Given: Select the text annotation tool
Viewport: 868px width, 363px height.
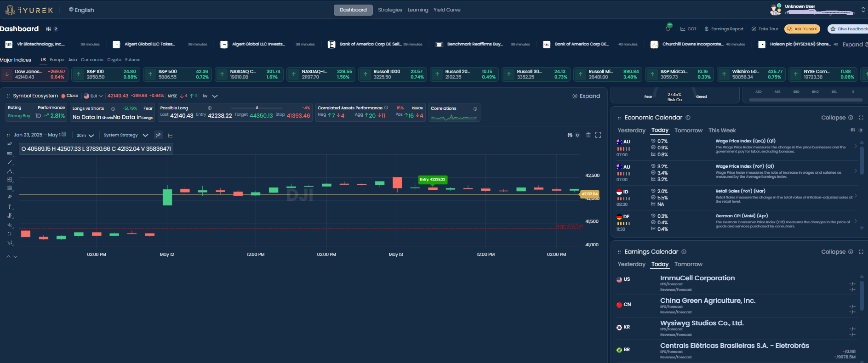Looking at the screenshot, I should click(10, 207).
